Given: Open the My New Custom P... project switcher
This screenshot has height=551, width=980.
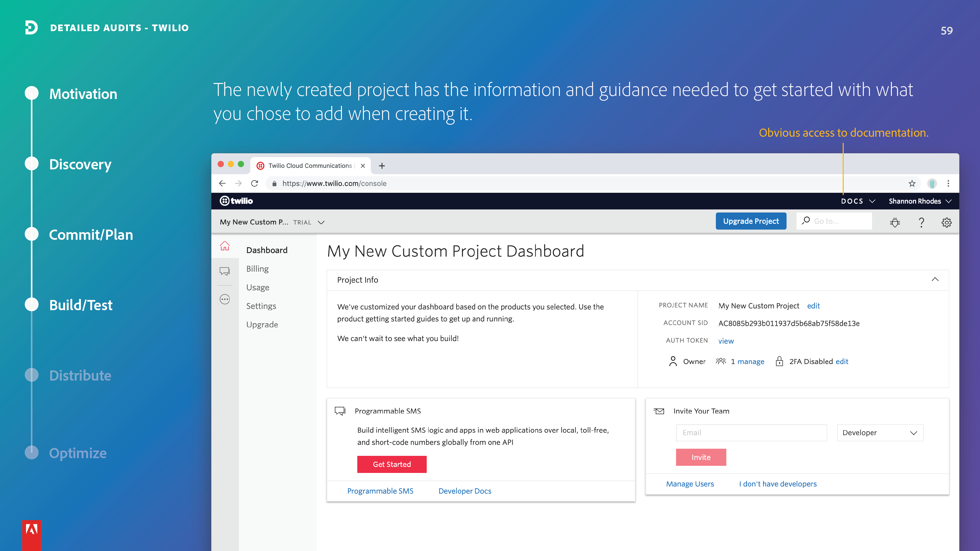Looking at the screenshot, I should pyautogui.click(x=272, y=222).
